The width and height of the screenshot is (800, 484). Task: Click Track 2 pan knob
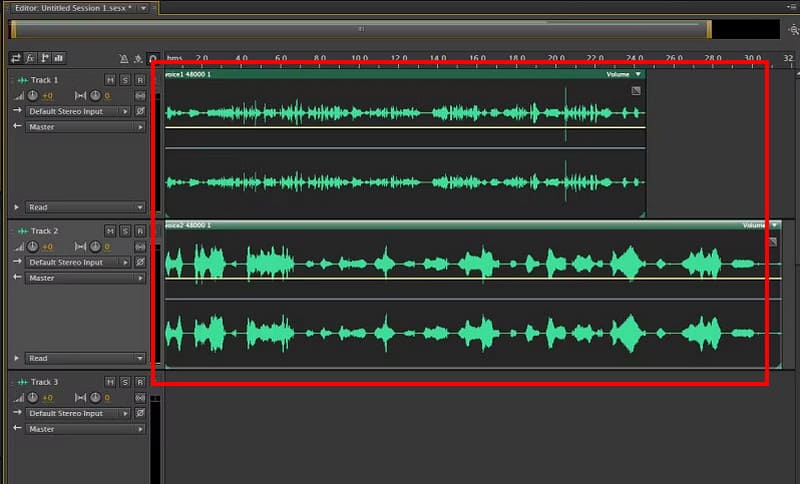pos(93,247)
